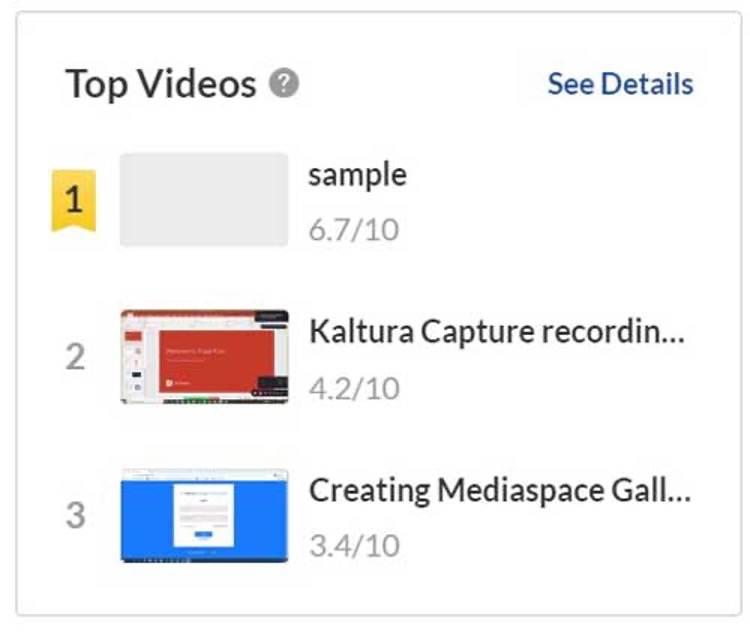Click white dialog inside Mediaspace thumbnail
Screen dimensions: 750x632
click(x=203, y=514)
